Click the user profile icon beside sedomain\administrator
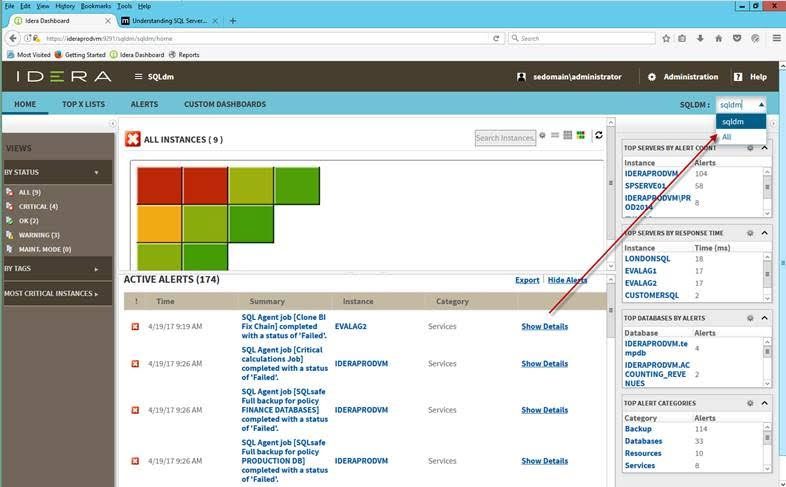Image resolution: width=786 pixels, height=487 pixels. (521, 77)
